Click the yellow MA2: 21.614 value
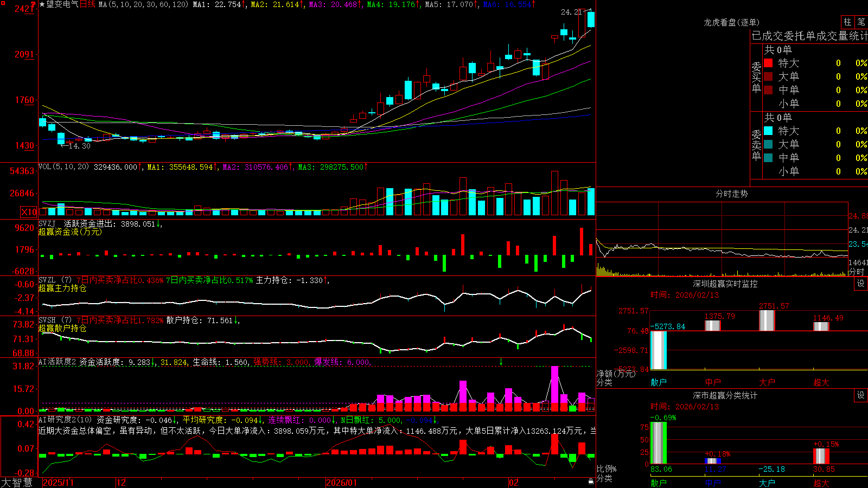The image size is (868, 488). pos(275,4)
